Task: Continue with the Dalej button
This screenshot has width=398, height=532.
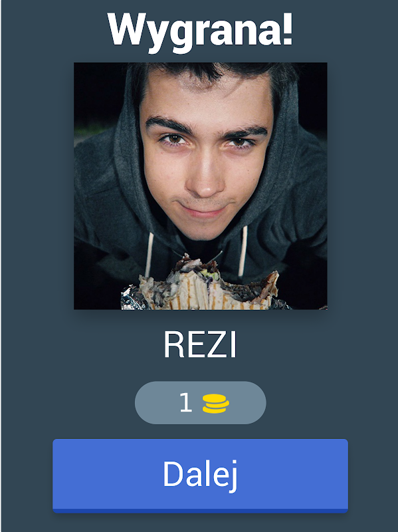Action: click(x=200, y=475)
